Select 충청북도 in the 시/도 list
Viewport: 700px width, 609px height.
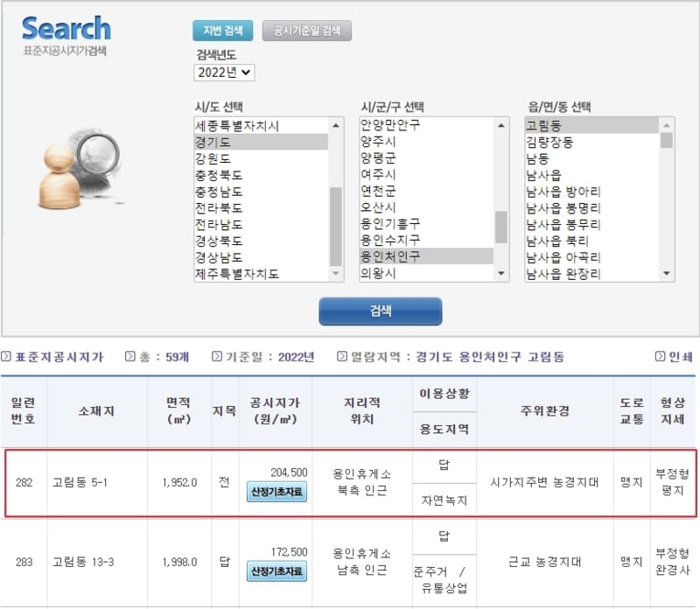tap(261, 175)
